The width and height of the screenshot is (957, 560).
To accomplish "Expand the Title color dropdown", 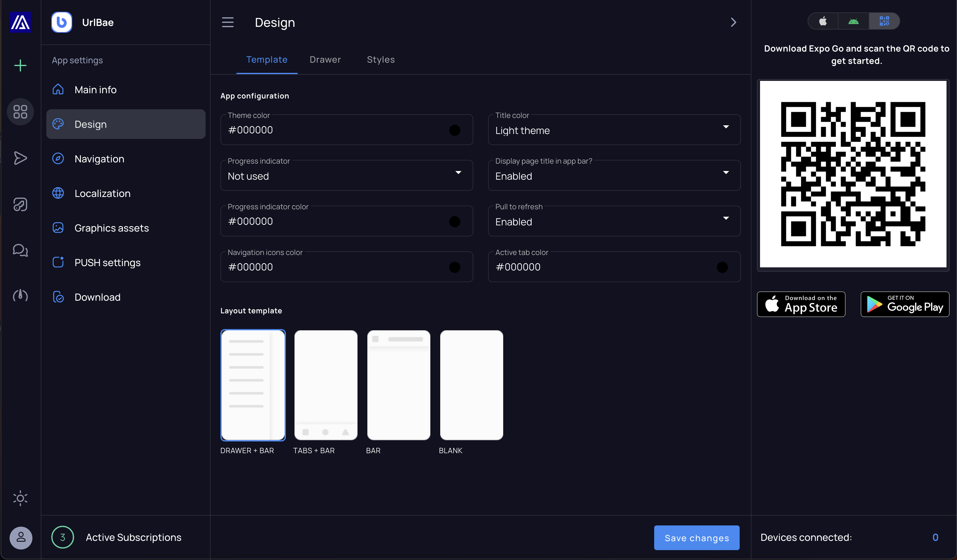I will tap(614, 130).
